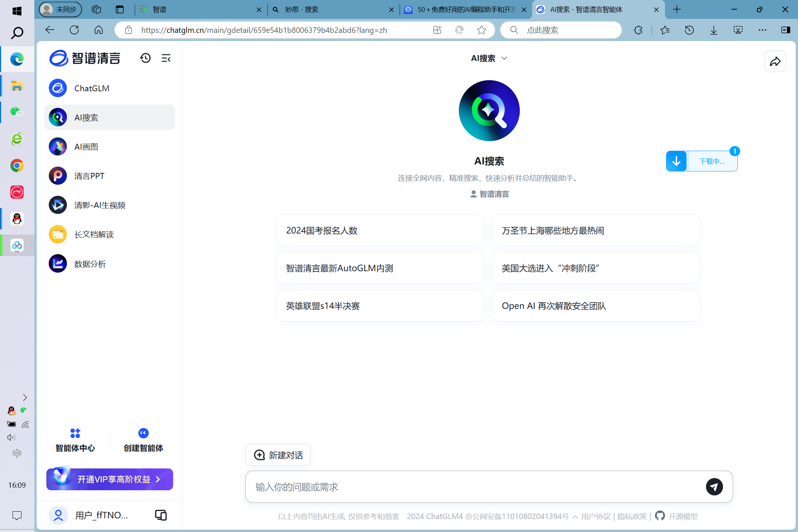The width and height of the screenshot is (798, 532).
Task: Open 创建智能体 to create an agent
Action: (143, 440)
